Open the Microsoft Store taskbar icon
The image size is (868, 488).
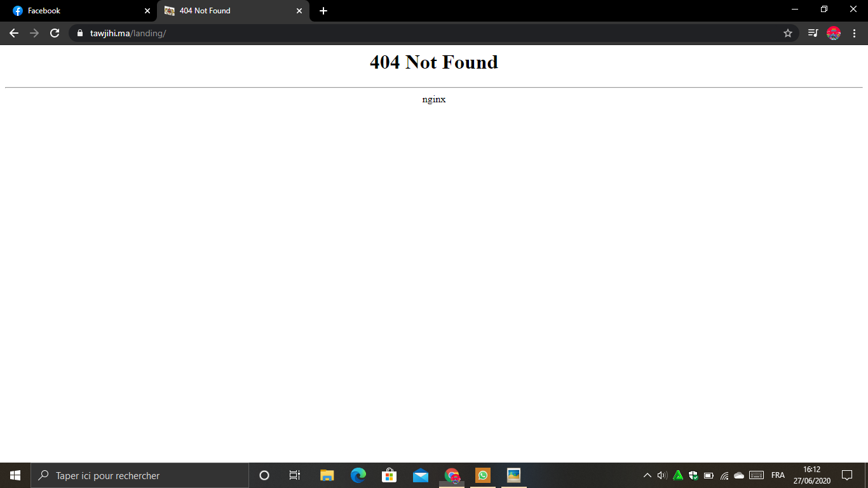point(390,475)
